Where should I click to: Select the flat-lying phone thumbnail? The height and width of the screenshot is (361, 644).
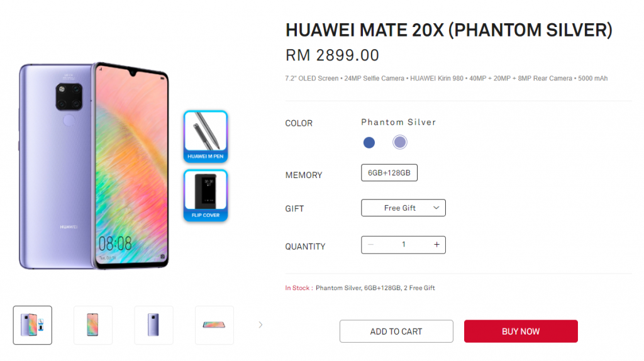tap(214, 325)
